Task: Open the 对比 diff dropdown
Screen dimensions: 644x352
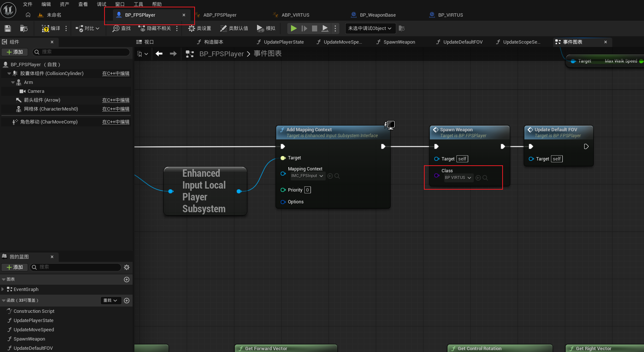Action: 88,28
